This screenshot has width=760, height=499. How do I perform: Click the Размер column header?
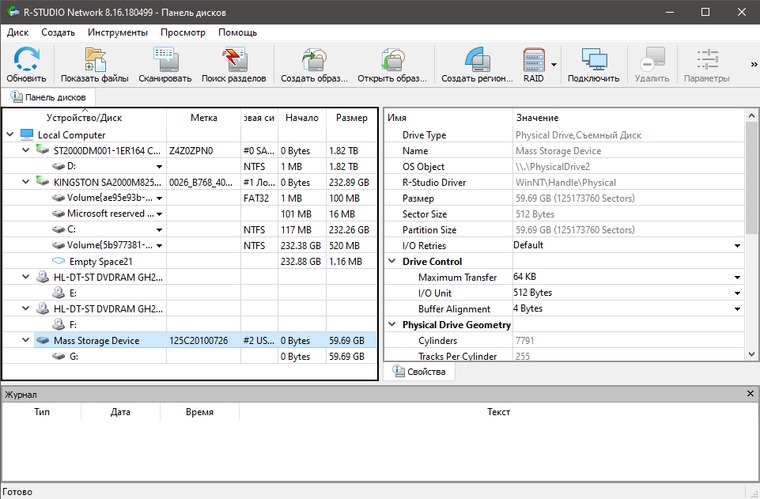[x=351, y=118]
